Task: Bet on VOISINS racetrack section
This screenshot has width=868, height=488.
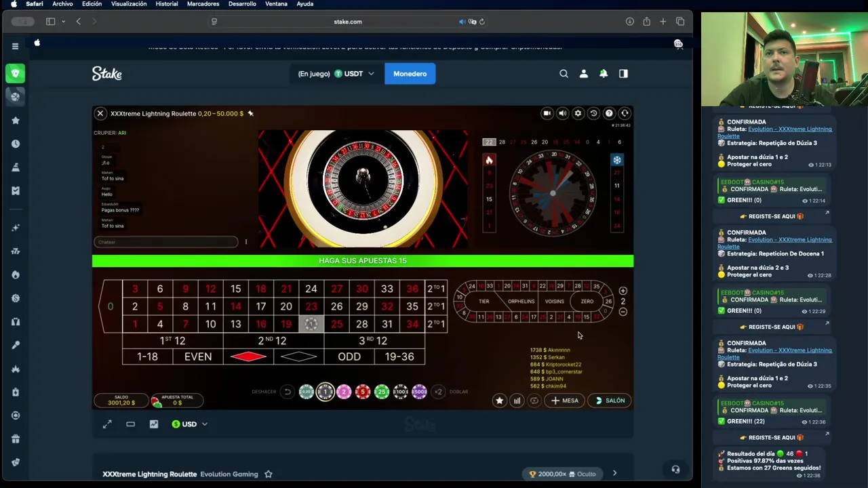Action: 555,302
